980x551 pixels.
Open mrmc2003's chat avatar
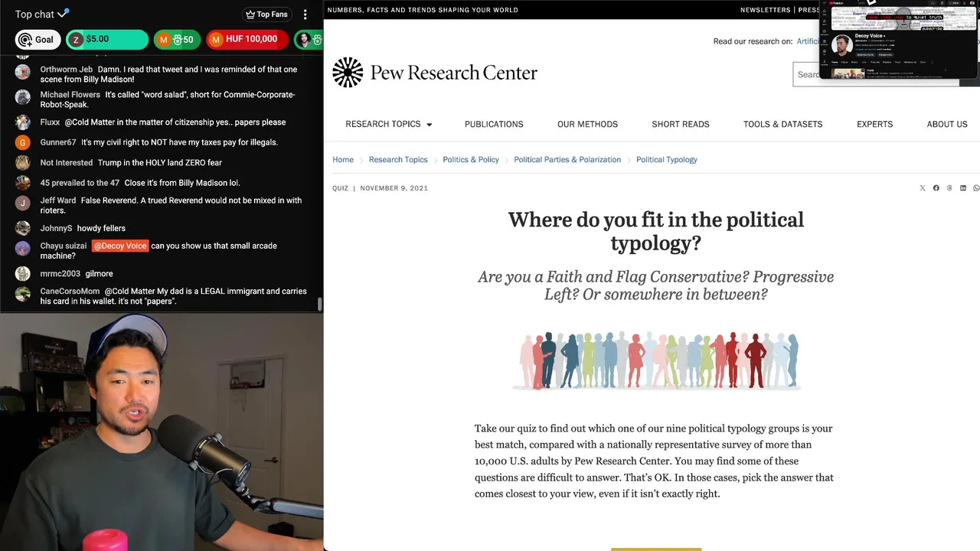(23, 273)
